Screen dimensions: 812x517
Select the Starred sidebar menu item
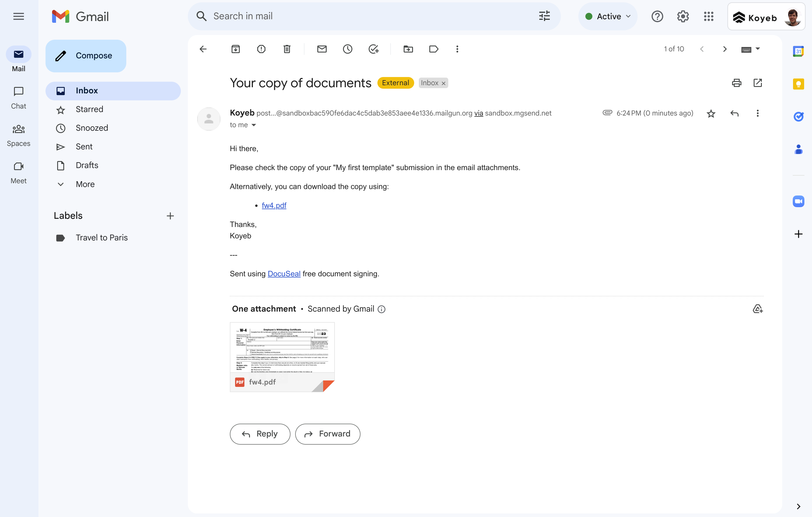coord(89,109)
